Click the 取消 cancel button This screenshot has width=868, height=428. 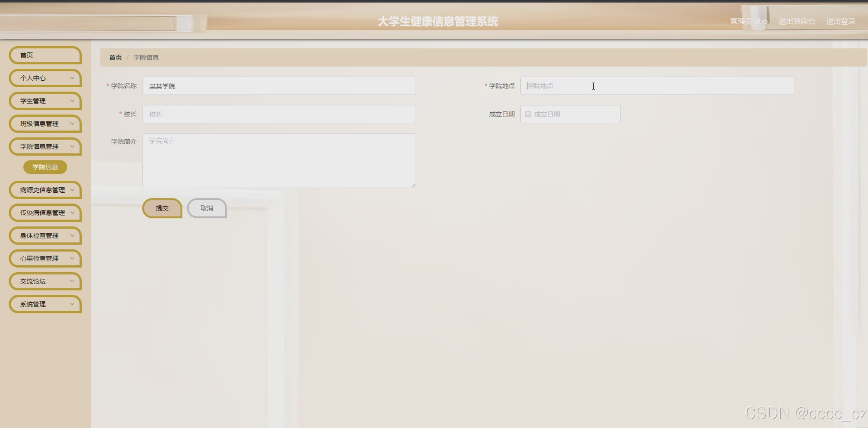tap(207, 208)
